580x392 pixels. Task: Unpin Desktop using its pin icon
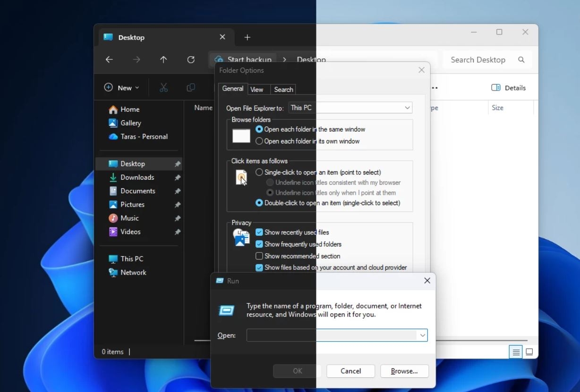pyautogui.click(x=177, y=164)
